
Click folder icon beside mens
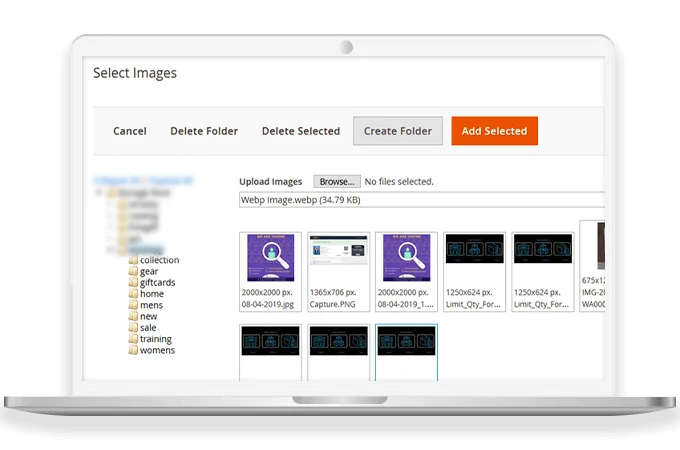133,305
